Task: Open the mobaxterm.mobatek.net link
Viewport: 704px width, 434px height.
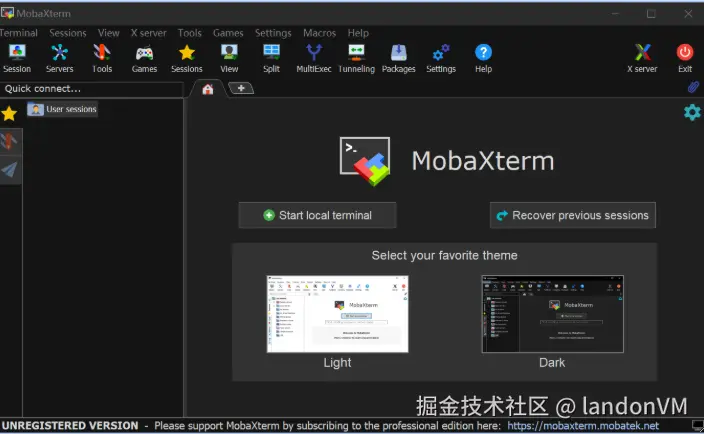Action: coord(583,425)
